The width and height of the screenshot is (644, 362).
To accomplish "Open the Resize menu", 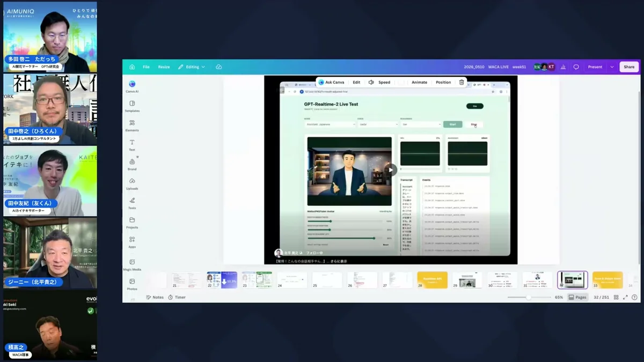I will 164,67.
